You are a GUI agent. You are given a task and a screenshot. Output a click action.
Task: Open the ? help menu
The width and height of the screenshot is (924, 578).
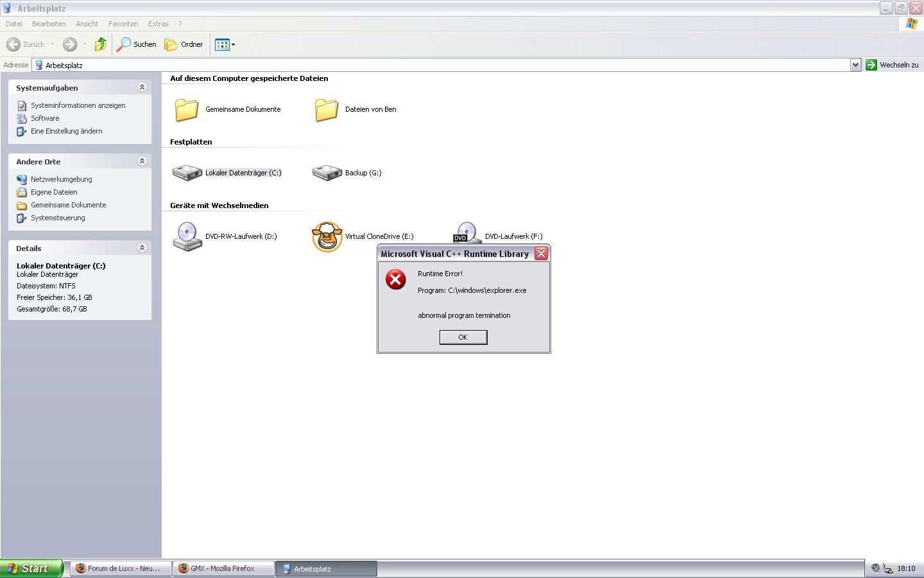[x=180, y=24]
